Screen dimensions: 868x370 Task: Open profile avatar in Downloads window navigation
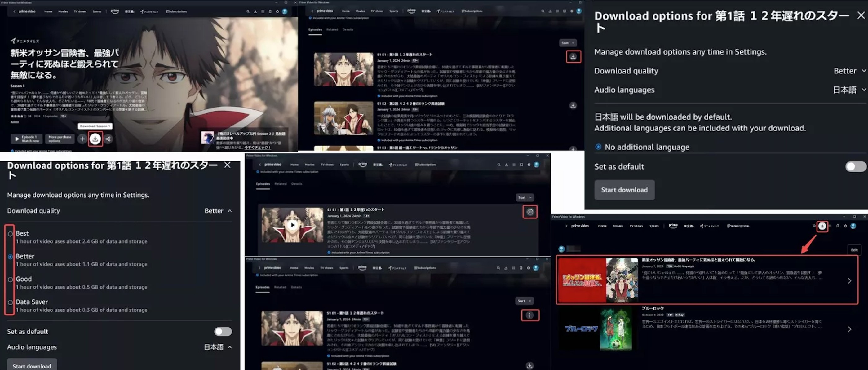pos(853,226)
